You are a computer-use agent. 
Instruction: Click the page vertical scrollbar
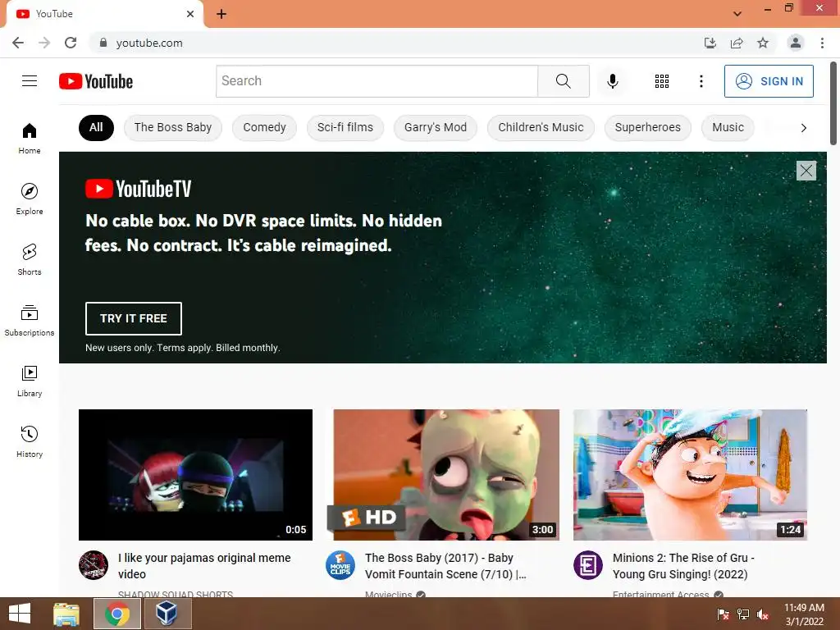[x=833, y=103]
